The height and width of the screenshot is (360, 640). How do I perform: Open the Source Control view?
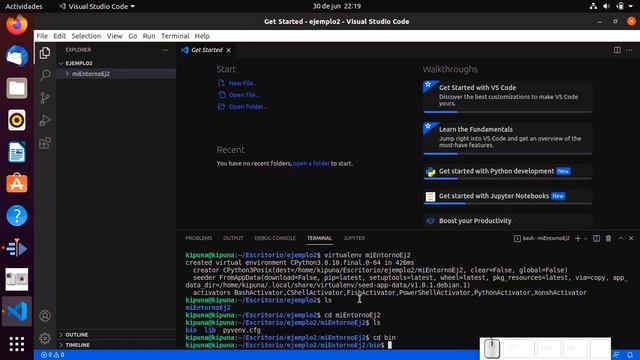pos(45,98)
